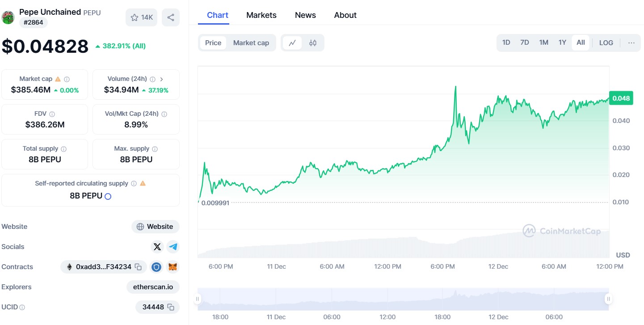Click the 37.19% volume change text
The height and width of the screenshot is (325, 644).
pyautogui.click(x=158, y=90)
